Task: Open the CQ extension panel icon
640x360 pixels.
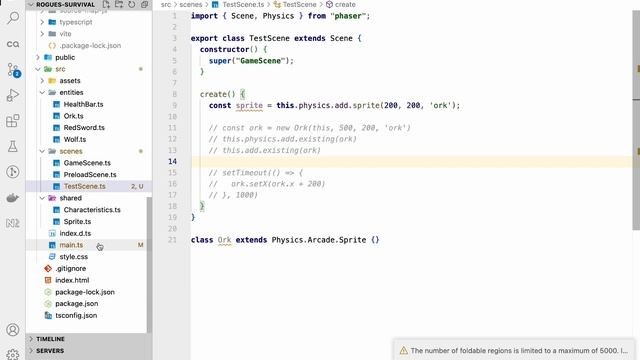Action: (13, 44)
